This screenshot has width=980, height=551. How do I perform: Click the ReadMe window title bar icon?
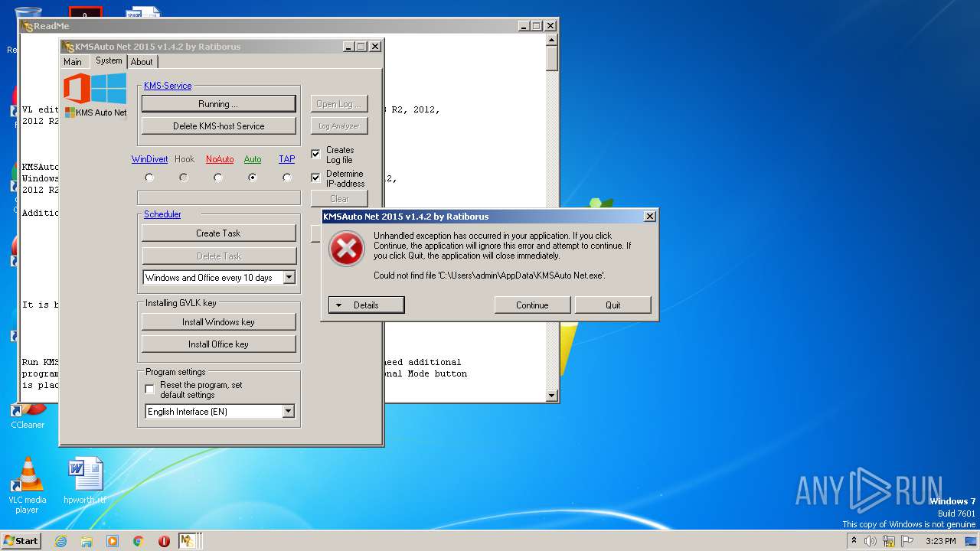pos(28,26)
